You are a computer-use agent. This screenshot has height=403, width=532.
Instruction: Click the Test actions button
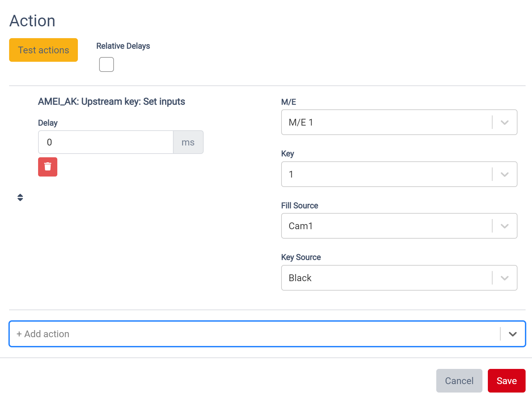coord(43,50)
